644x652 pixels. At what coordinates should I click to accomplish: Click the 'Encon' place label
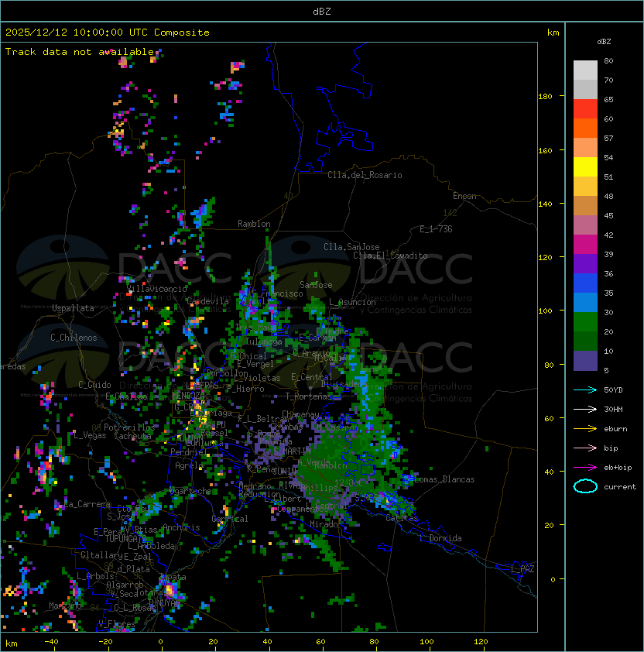[x=464, y=196]
